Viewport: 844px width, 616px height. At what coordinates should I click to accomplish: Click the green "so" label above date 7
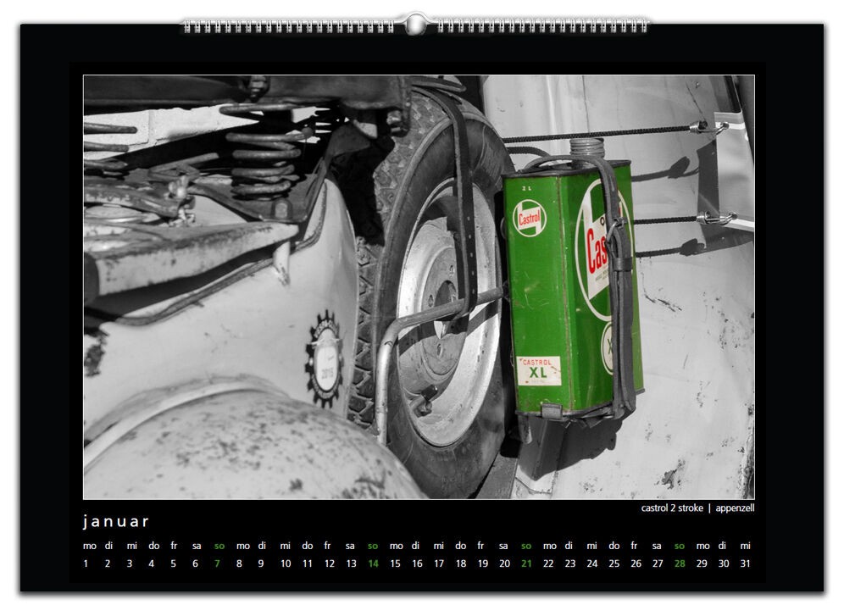coord(219,546)
